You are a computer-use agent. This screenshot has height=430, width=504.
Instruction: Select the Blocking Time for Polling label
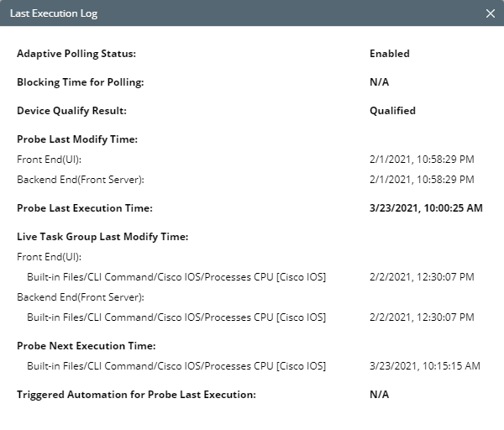click(81, 82)
